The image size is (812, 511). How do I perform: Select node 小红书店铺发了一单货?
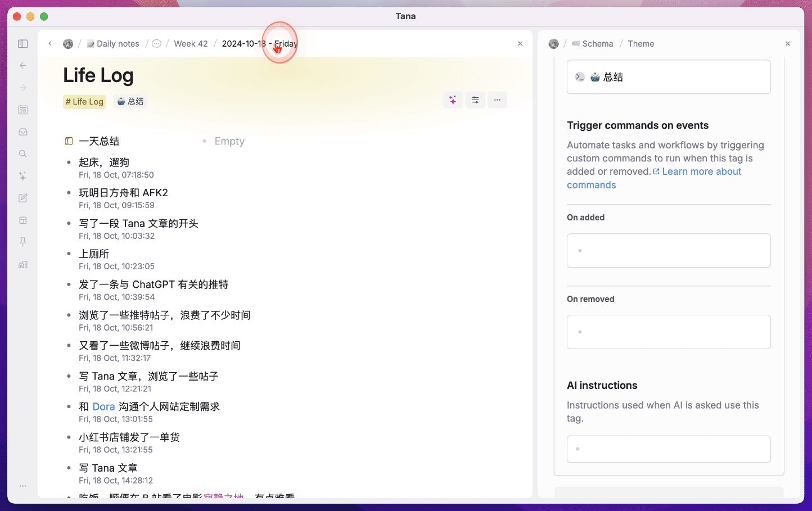tap(129, 437)
